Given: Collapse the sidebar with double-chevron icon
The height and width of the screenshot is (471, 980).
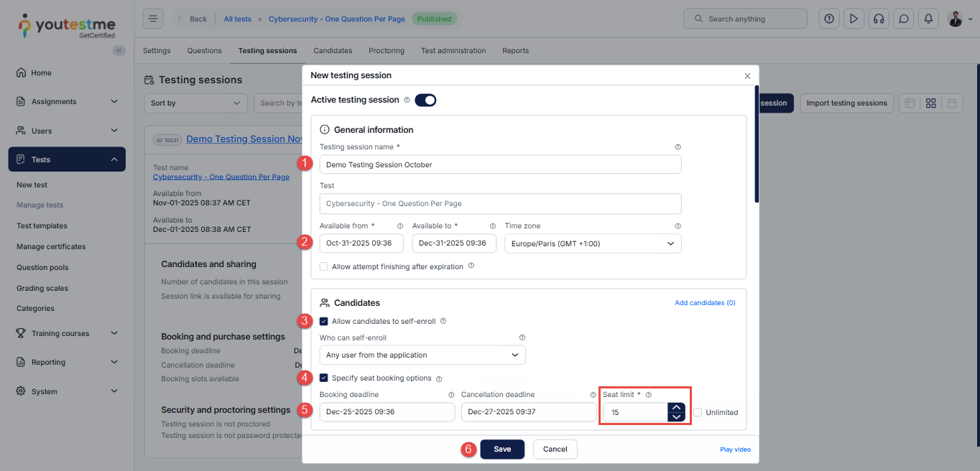Looking at the screenshot, I should tap(119, 50).
